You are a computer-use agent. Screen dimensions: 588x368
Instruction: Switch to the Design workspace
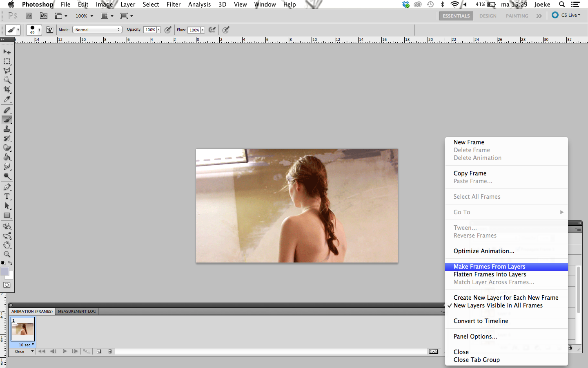click(x=488, y=16)
